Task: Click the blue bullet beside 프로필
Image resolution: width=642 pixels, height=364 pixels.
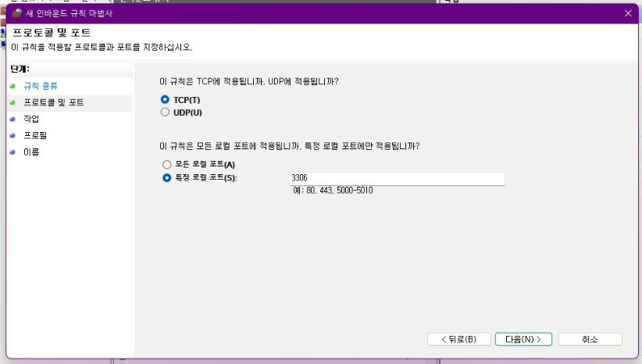Action: coord(12,136)
